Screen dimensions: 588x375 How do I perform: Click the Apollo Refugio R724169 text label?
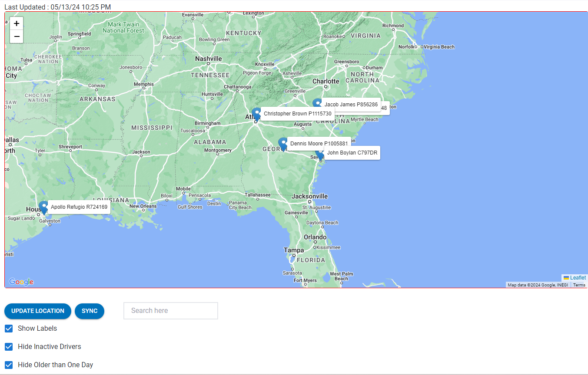point(79,207)
